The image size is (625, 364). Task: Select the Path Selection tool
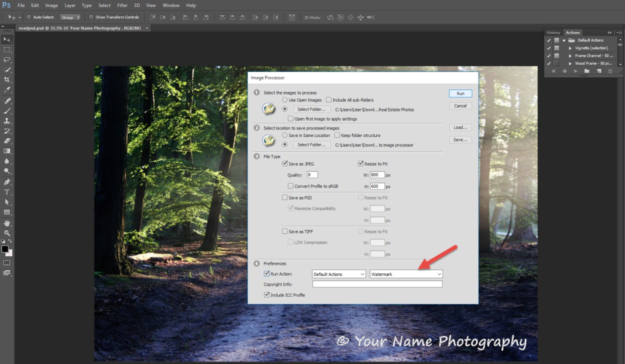pyautogui.click(x=7, y=202)
